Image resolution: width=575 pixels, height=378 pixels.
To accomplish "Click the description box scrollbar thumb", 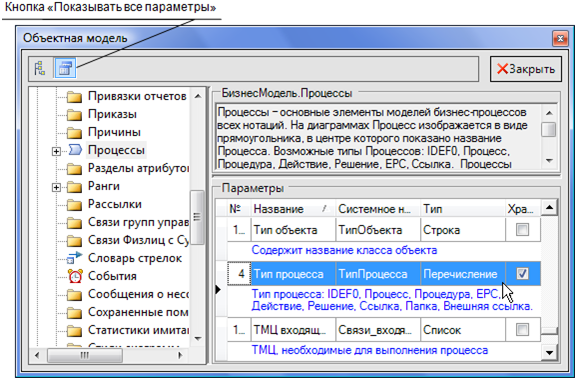I will (549, 129).
